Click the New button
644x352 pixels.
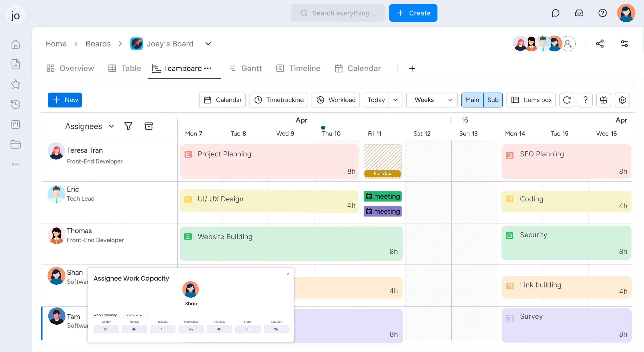pos(65,100)
